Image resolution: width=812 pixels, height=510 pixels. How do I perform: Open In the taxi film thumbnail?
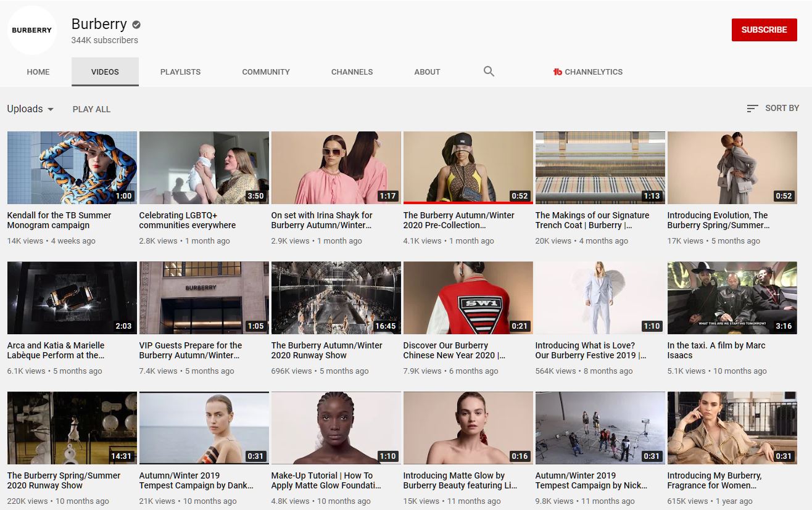point(732,298)
